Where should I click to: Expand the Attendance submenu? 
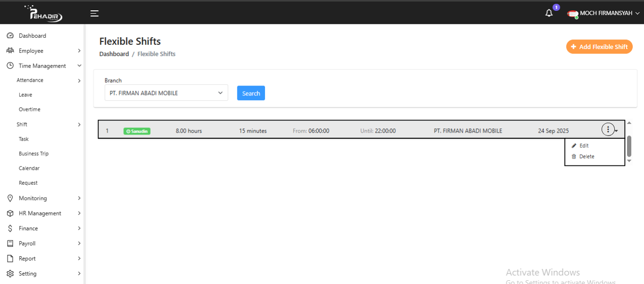pyautogui.click(x=79, y=81)
